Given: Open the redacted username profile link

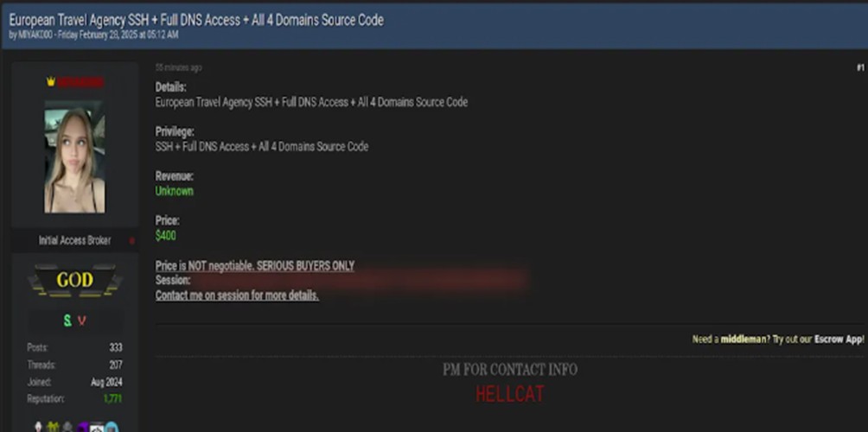Looking at the screenshot, I should 80,82.
